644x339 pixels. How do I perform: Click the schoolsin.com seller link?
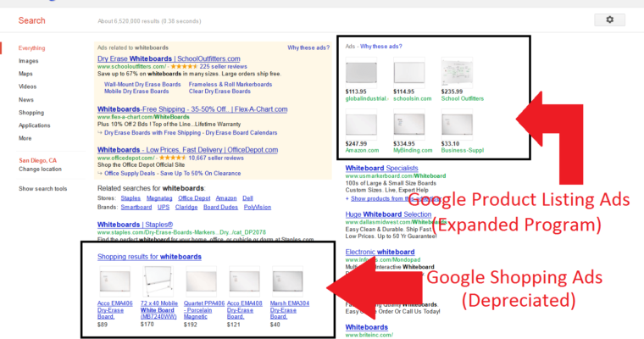point(413,98)
